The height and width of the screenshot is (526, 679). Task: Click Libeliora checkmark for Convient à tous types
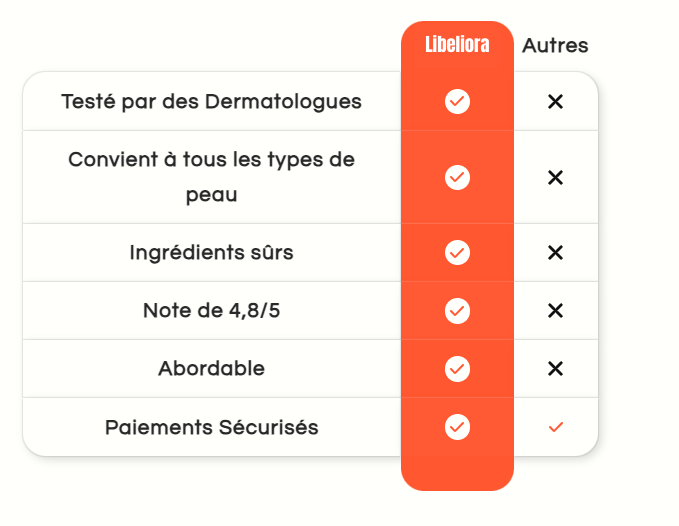(457, 177)
